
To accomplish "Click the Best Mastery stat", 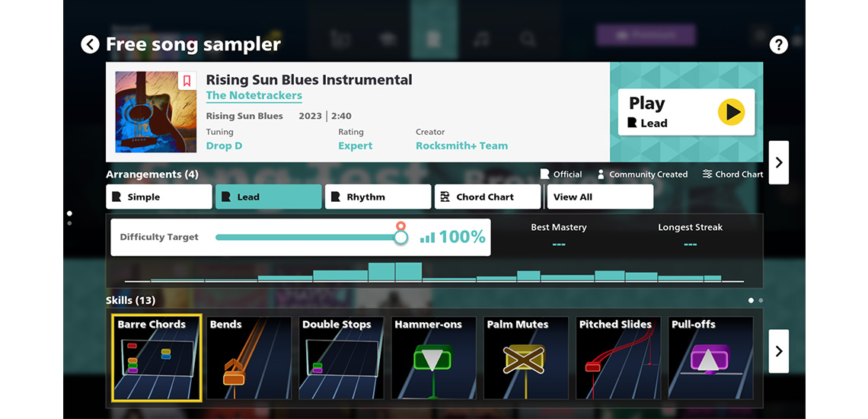I will point(559,235).
